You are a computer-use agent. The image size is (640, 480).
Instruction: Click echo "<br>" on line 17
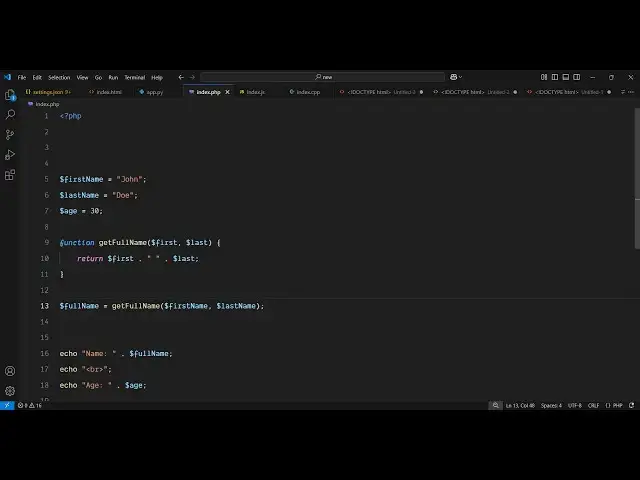click(85, 369)
